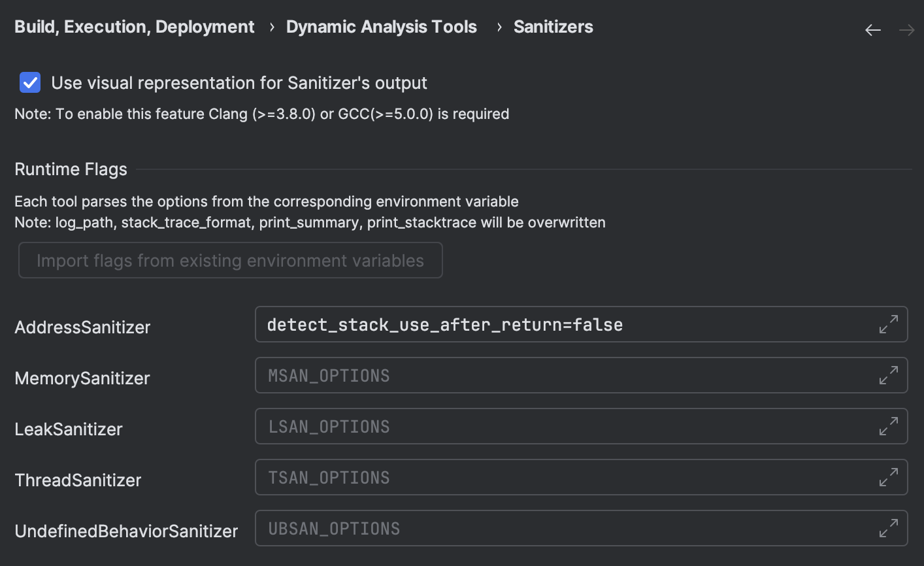The image size is (924, 566).
Task: Select Dynamic Analysis Tools in the breadcrumb
Action: [x=382, y=26]
